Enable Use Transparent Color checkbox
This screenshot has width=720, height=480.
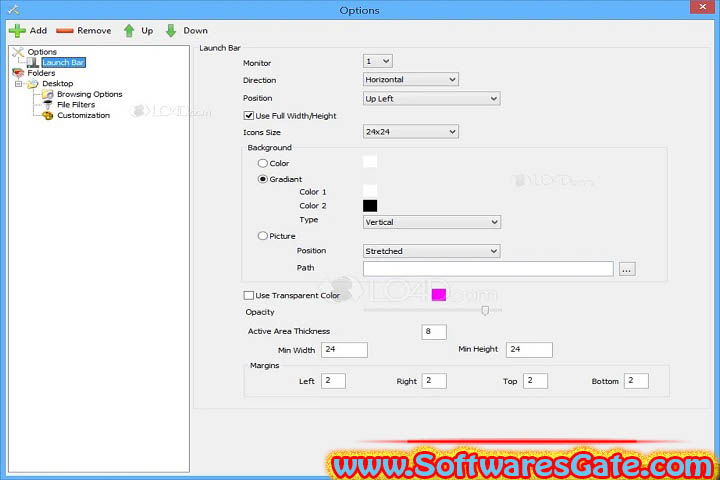[248, 295]
